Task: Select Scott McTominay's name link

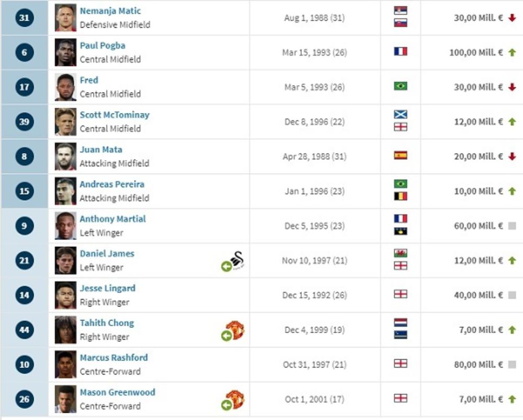Action: click(x=115, y=115)
